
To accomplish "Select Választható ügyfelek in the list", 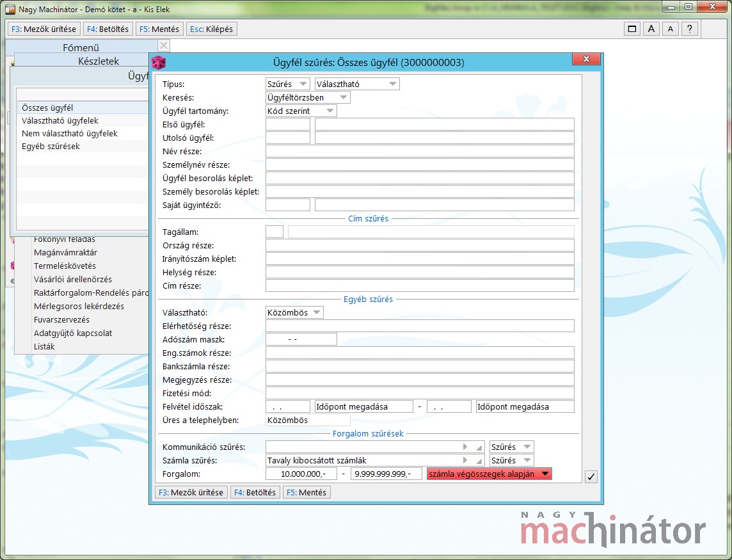I will coord(60,121).
